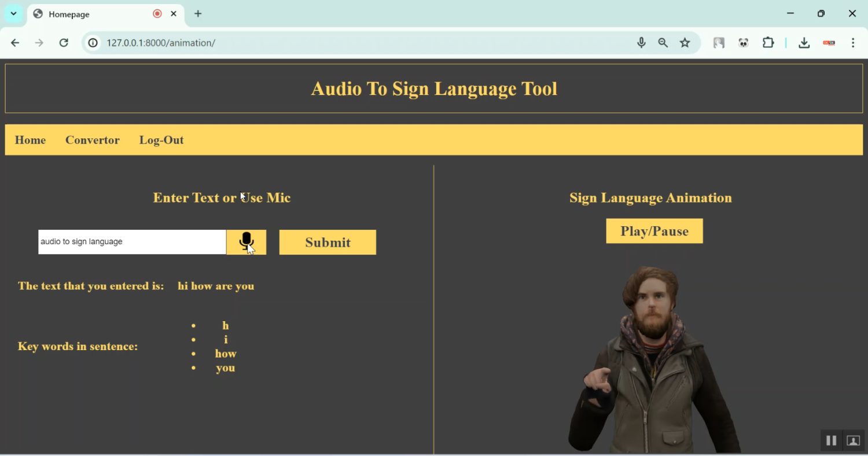This screenshot has height=456, width=868.
Task: Click inside the text entry field
Action: pos(131,241)
